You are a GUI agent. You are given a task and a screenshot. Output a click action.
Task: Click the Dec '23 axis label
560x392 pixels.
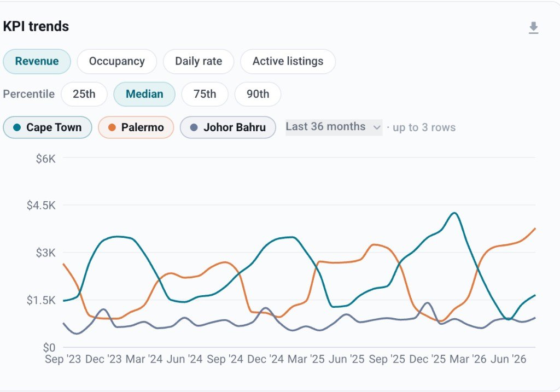(x=103, y=359)
